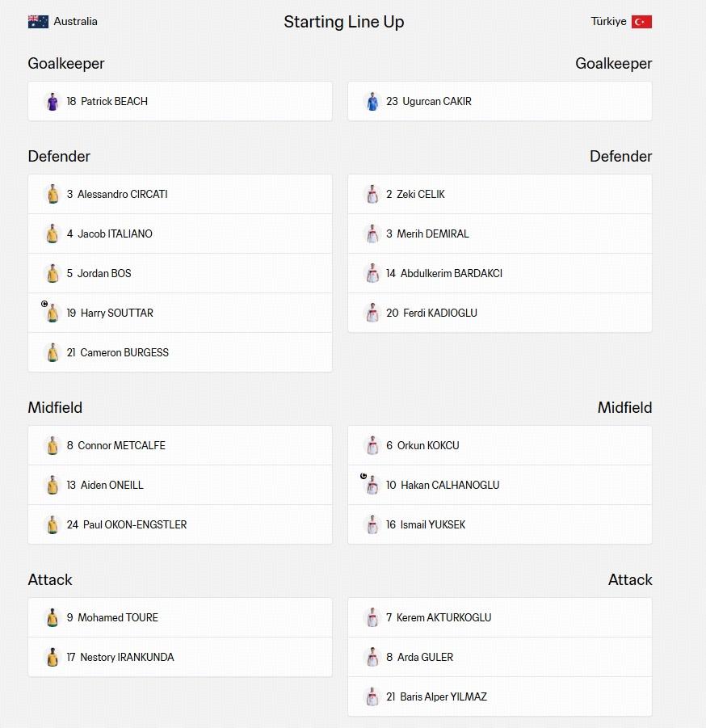This screenshot has height=728, width=706.
Task: Click the captain badge next to Harry SOUTTAR
Action: 44,304
